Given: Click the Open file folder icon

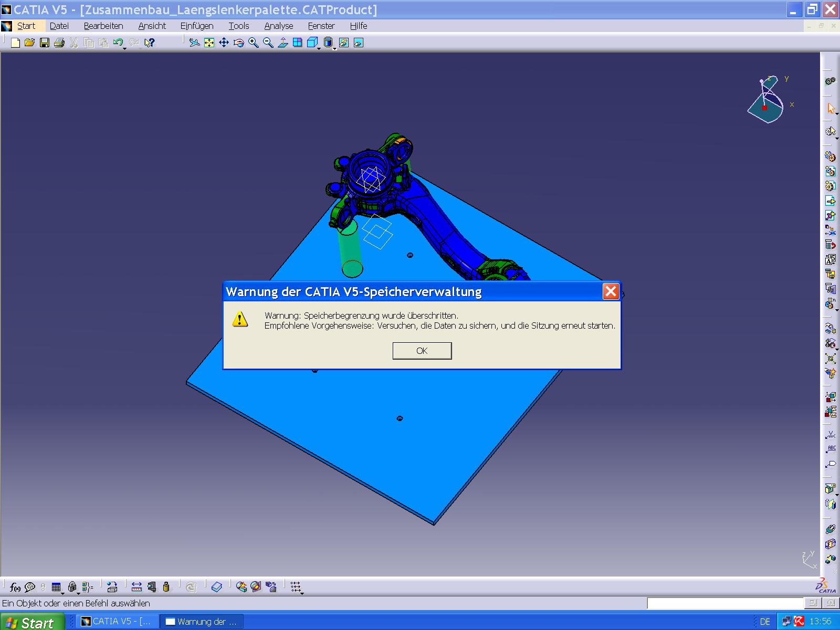Looking at the screenshot, I should [29, 43].
